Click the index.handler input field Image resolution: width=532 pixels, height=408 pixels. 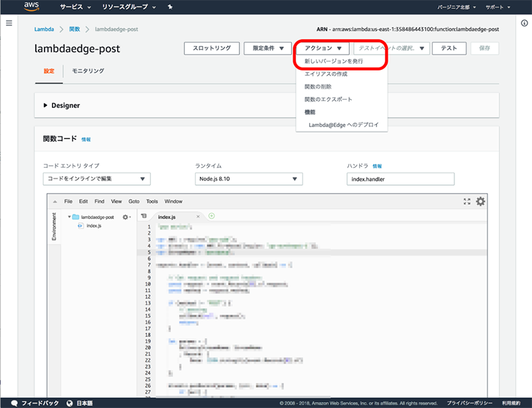coord(400,179)
